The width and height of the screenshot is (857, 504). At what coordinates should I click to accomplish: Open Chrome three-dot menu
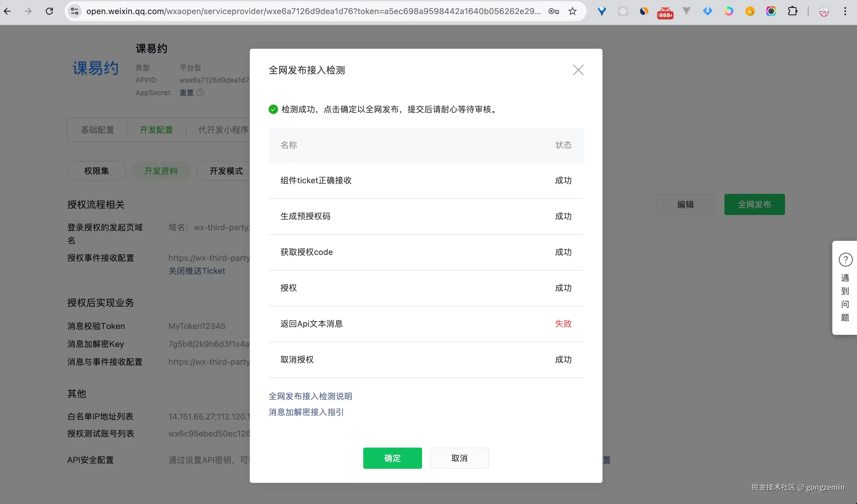coord(845,11)
